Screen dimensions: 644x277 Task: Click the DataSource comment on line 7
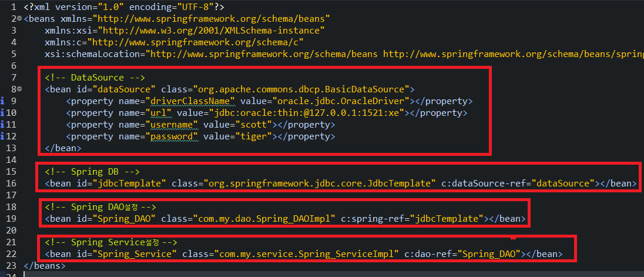(95, 77)
